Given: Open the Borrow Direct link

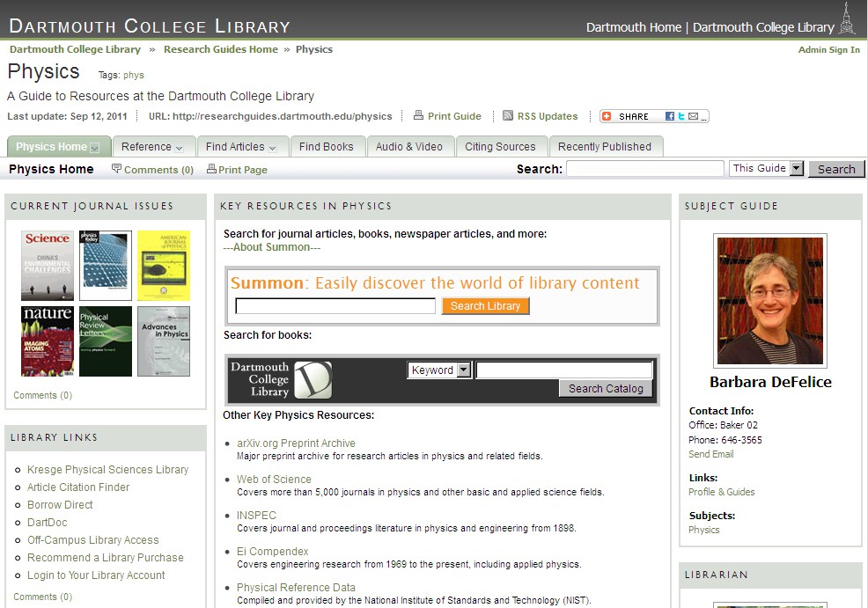Looking at the screenshot, I should 60,504.
